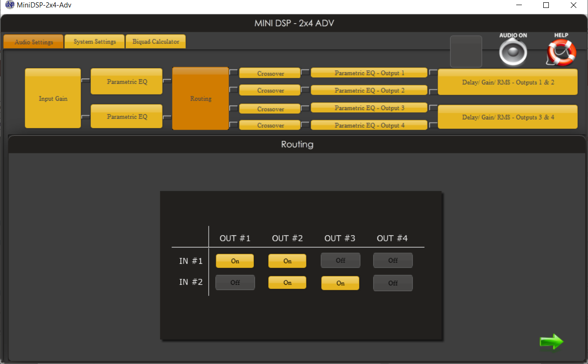Click the OUT #2 column header
The width and height of the screenshot is (588, 364).
[x=287, y=238]
